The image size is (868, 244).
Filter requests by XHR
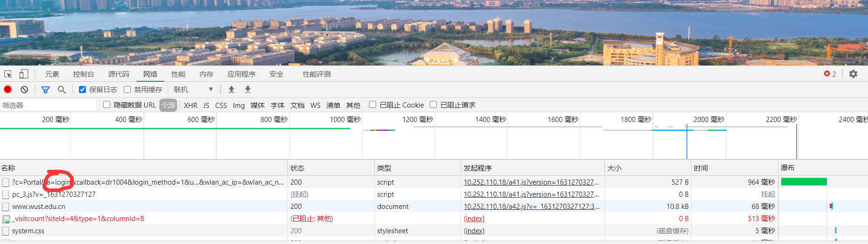point(191,105)
